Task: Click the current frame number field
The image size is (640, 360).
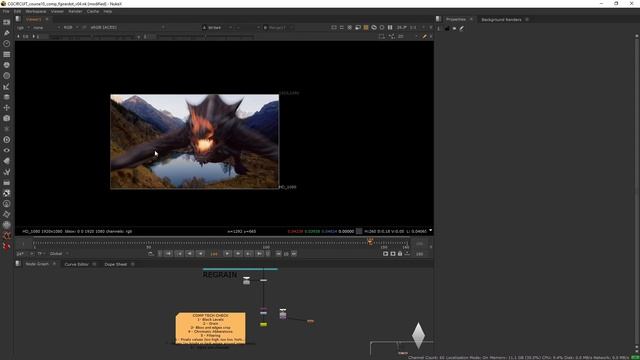Action: pyautogui.click(x=214, y=254)
